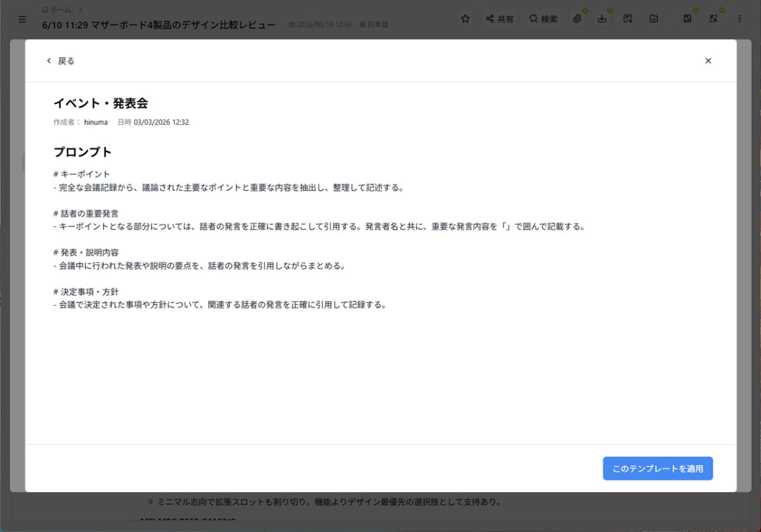Close the template dialog with the X
761x532 pixels.
[x=708, y=61]
